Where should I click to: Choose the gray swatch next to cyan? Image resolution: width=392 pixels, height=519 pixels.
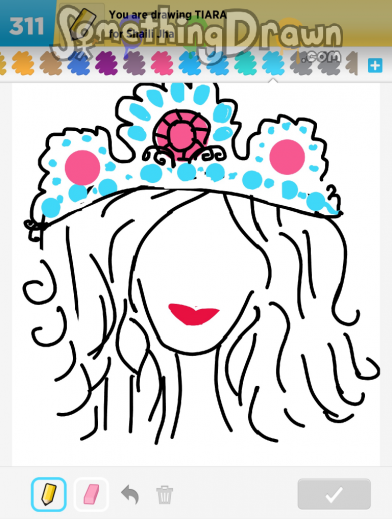pyautogui.click(x=301, y=63)
